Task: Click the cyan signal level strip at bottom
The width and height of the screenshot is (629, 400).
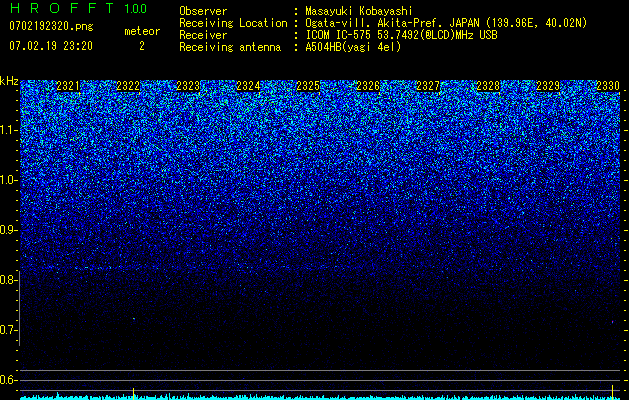Action: 320,398
